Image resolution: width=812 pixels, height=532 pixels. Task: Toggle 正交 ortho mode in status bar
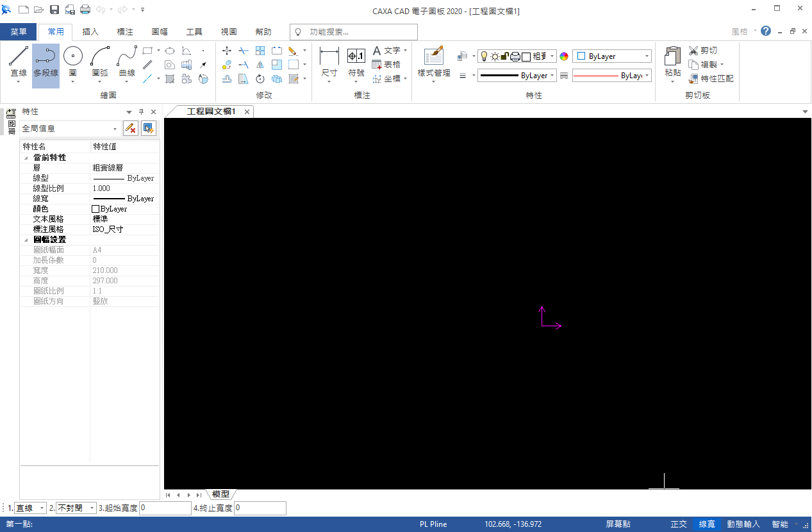[679, 524]
